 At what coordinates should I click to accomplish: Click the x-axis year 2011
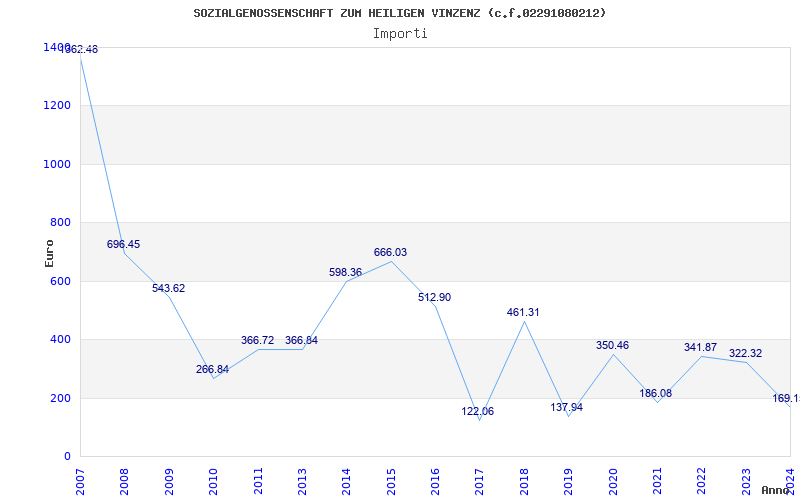tap(258, 482)
